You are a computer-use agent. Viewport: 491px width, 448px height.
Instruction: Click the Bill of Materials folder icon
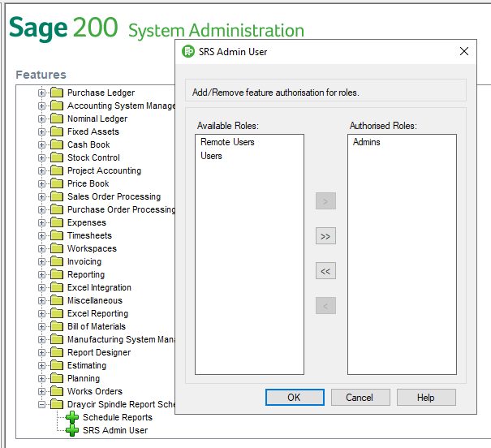pos(57,326)
